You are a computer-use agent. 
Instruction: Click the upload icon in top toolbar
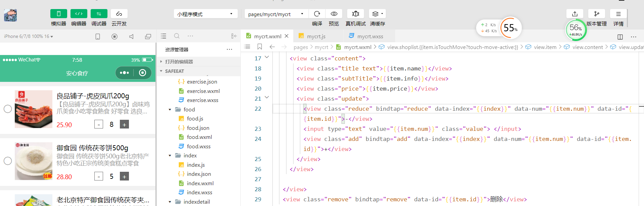click(x=575, y=14)
